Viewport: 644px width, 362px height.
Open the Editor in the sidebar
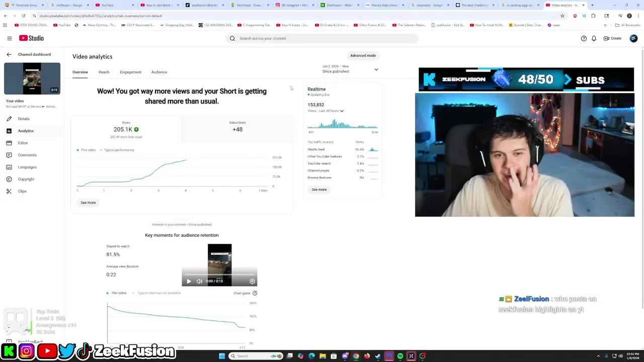click(x=23, y=143)
